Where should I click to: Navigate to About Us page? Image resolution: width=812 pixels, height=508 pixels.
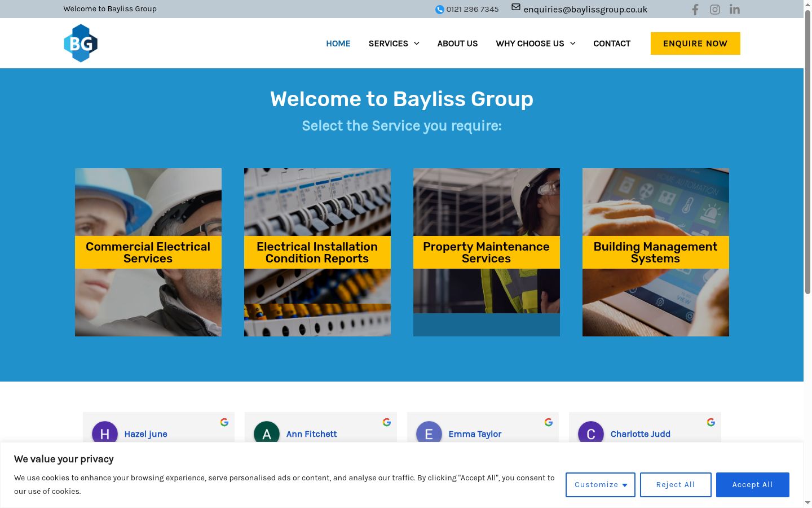[x=457, y=43]
